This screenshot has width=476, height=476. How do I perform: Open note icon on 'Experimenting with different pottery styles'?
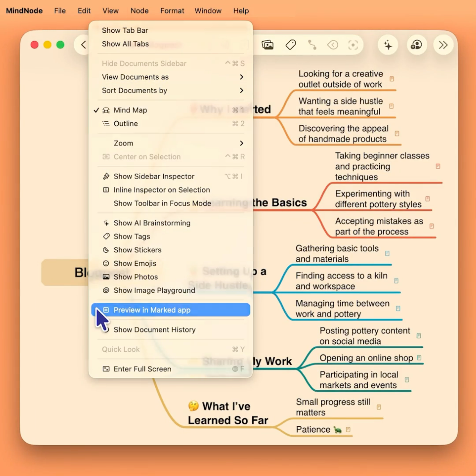[x=428, y=199]
